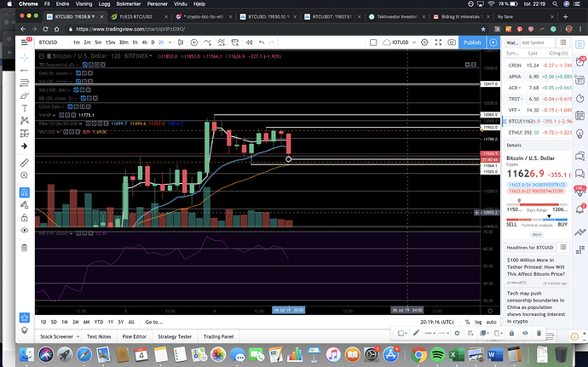Select the Text annotation tool
Screen dimensions: 588x367
tap(25, 108)
